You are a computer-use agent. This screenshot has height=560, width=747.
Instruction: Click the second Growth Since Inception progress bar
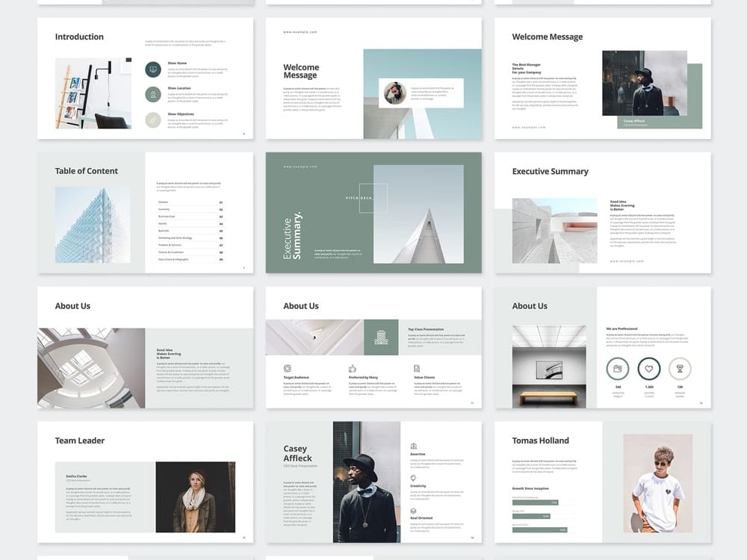point(531,516)
